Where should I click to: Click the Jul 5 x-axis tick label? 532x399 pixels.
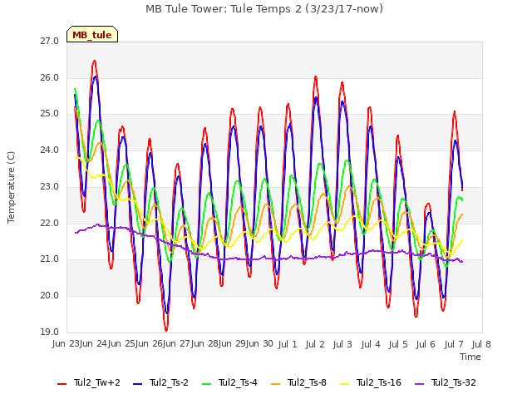(x=398, y=344)
